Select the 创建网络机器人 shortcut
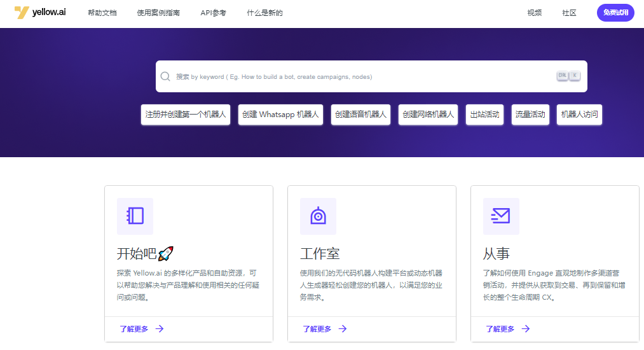The height and width of the screenshot is (350, 644). (x=428, y=115)
